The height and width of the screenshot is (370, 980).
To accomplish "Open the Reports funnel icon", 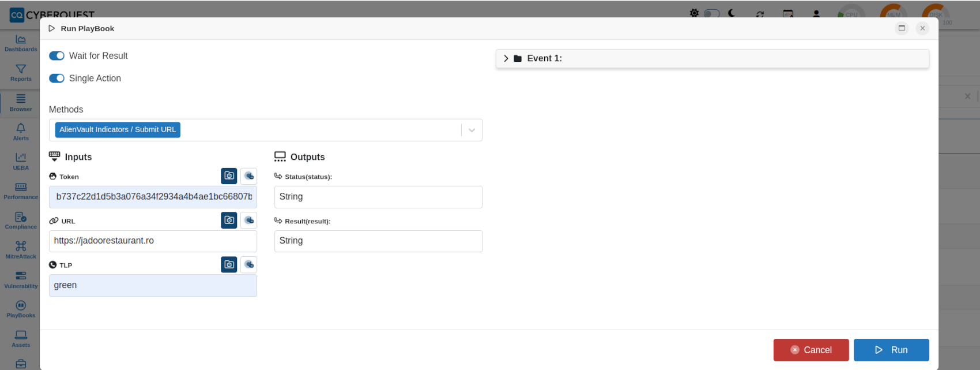I will [21, 69].
